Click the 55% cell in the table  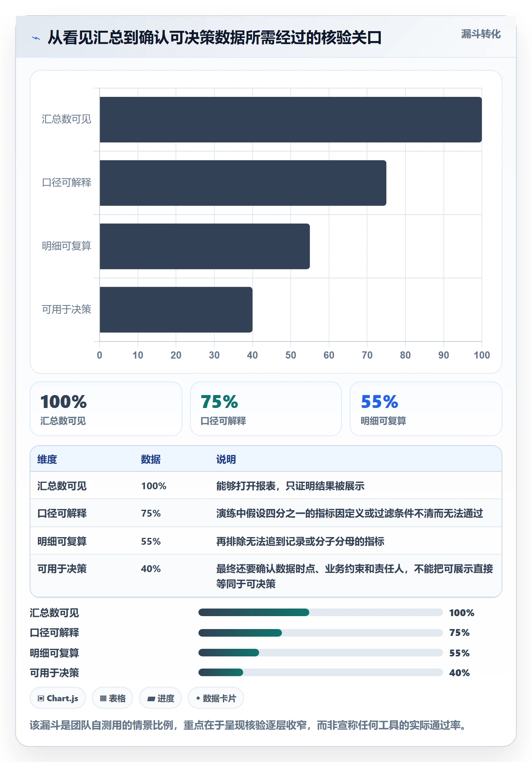coord(151,541)
